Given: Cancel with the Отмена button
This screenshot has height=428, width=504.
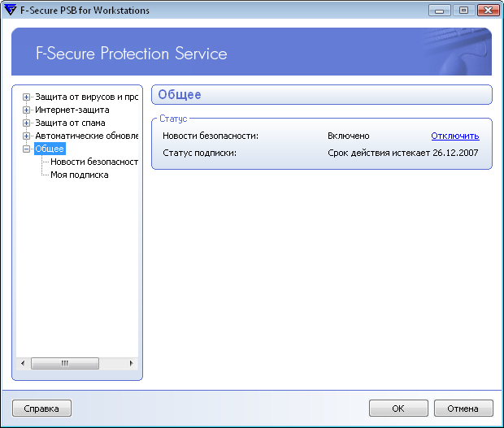Looking at the screenshot, I should [x=463, y=409].
